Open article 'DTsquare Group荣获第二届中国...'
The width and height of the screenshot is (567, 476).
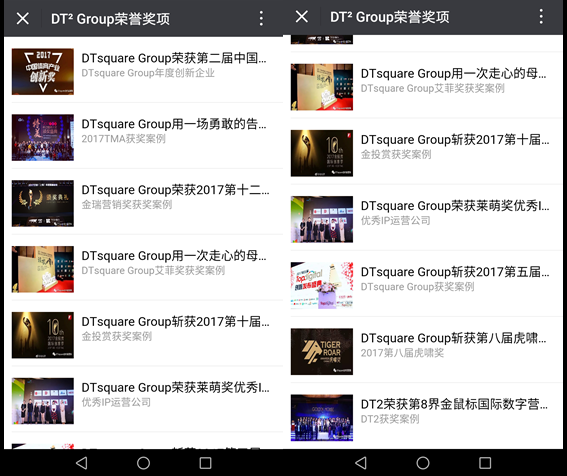174,58
